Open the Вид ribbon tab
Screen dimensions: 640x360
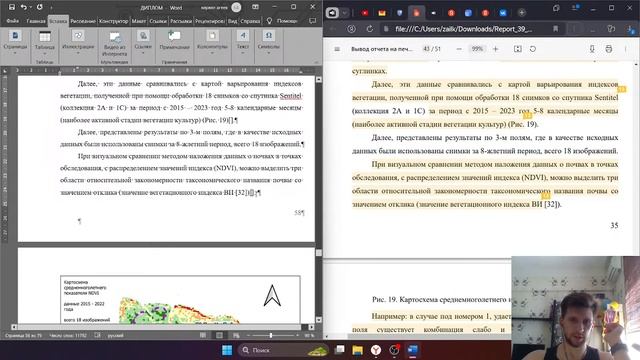pos(233,21)
